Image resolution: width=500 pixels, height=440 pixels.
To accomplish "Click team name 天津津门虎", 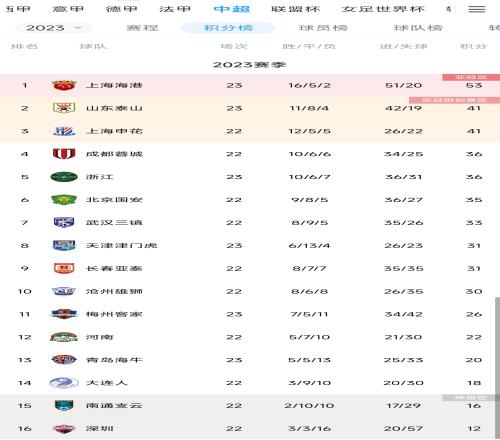I will pyautogui.click(x=121, y=245).
